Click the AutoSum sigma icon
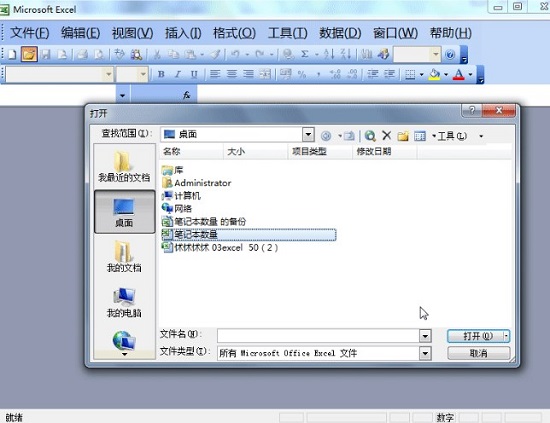The height and width of the screenshot is (423, 550). (305, 54)
